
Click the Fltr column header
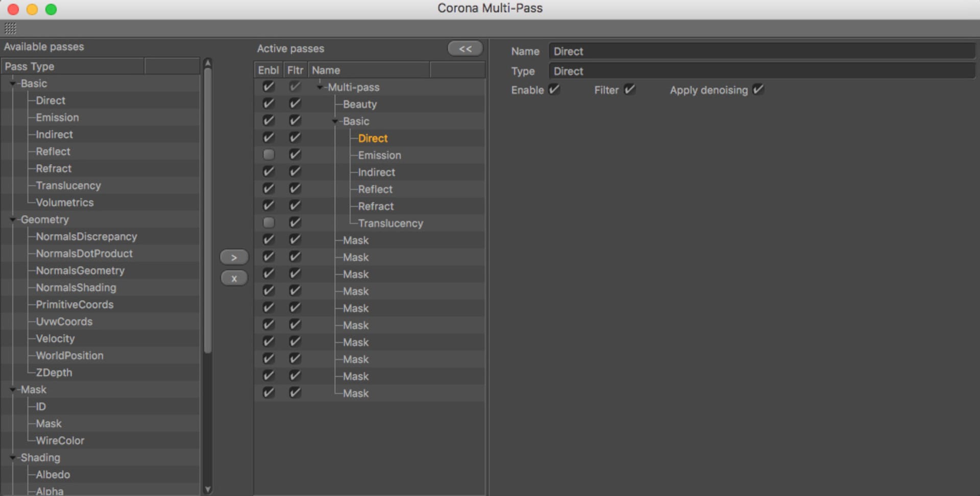[x=295, y=70]
